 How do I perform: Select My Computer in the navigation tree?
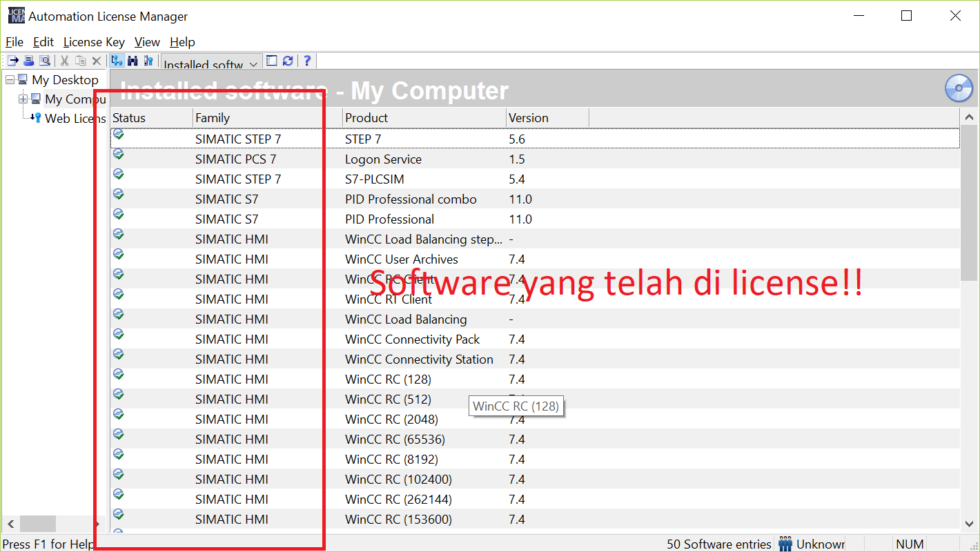(75, 99)
